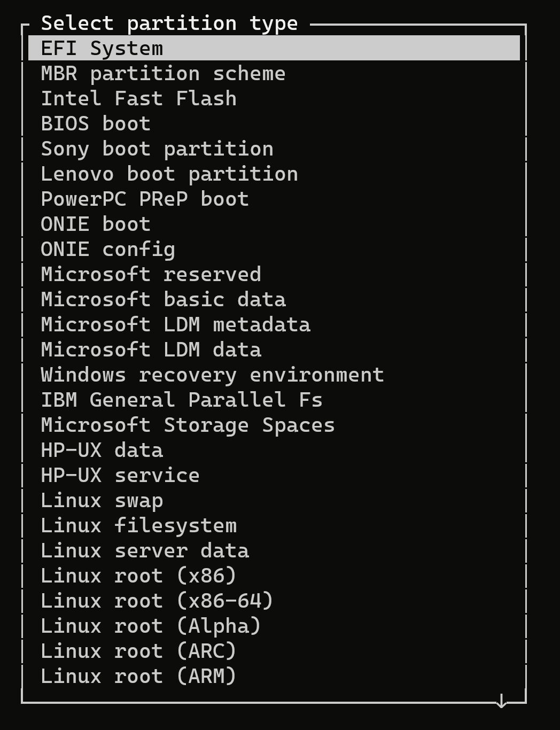Select Windows recovery environment
This screenshot has width=560, height=730.
213,375
